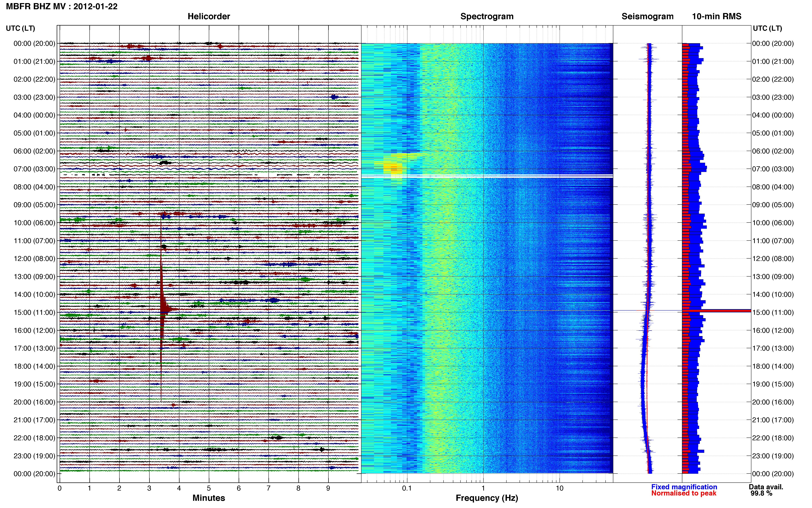
Task: Click the Fixed magnification legend text
Action: point(684,487)
